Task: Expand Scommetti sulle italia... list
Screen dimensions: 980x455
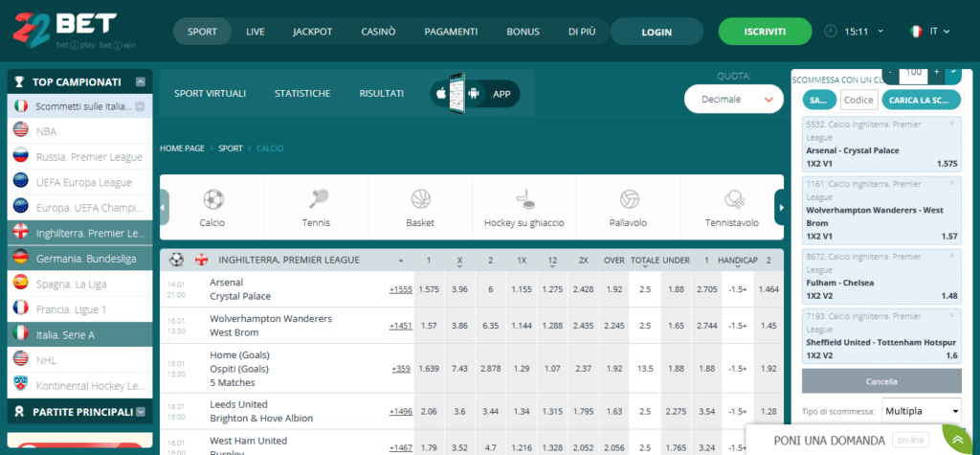Action: coord(140,106)
